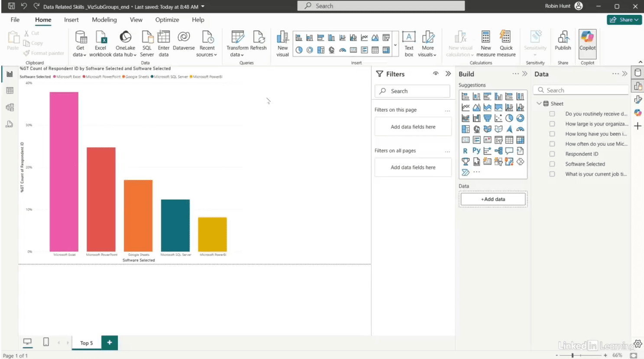This screenshot has height=359, width=644.
Task: Pick the key influencers visual icon
Action: point(487,151)
